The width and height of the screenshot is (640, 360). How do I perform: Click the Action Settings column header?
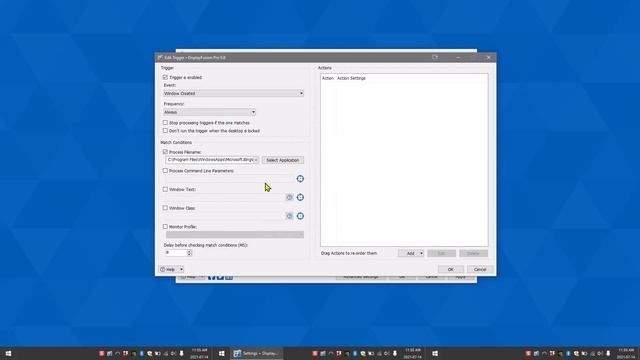(x=351, y=78)
